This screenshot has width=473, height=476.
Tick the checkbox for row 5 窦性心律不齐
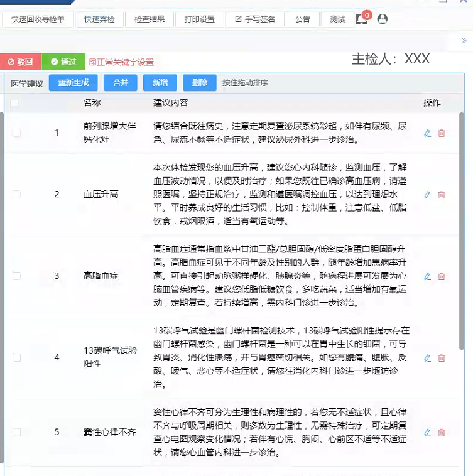(17, 432)
